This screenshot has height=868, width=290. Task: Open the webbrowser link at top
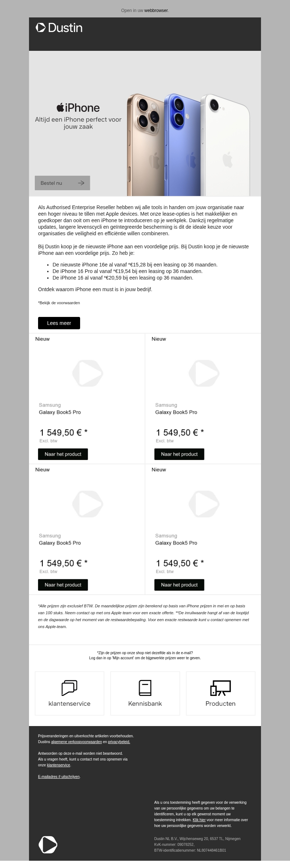[x=156, y=11]
